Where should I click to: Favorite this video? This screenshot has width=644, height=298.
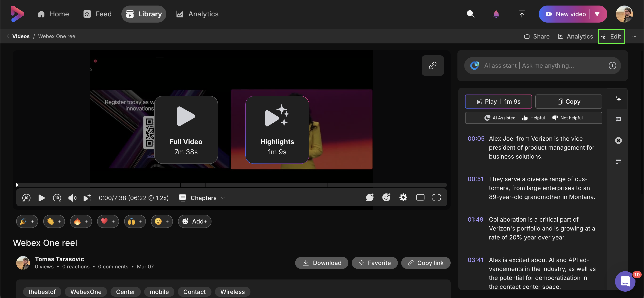[x=375, y=263]
